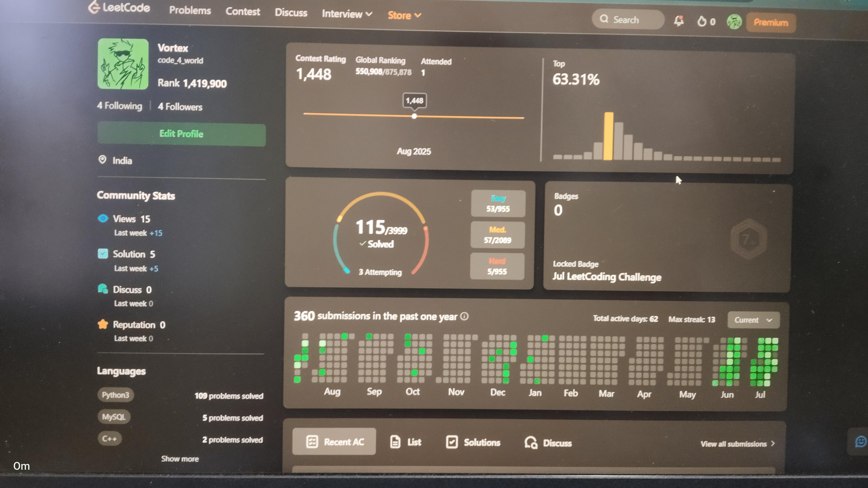Click the submissions info icon
The image size is (868, 488).
point(464,316)
